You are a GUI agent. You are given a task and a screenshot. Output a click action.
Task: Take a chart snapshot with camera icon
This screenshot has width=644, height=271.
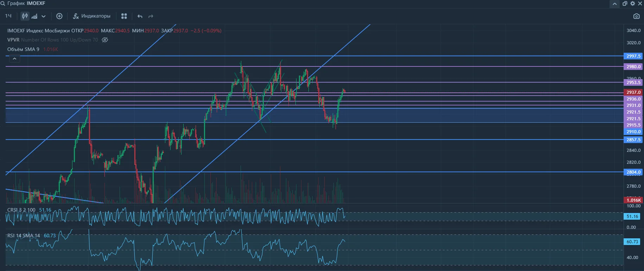[x=636, y=16]
